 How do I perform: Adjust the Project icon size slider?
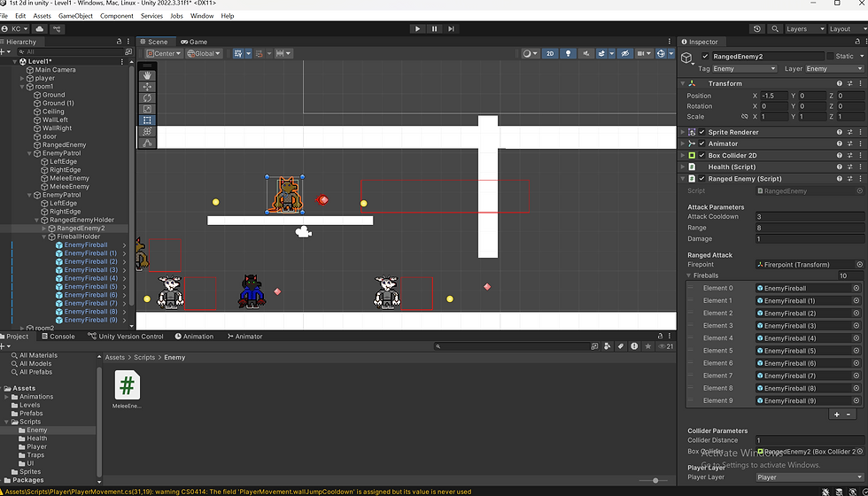655,480
